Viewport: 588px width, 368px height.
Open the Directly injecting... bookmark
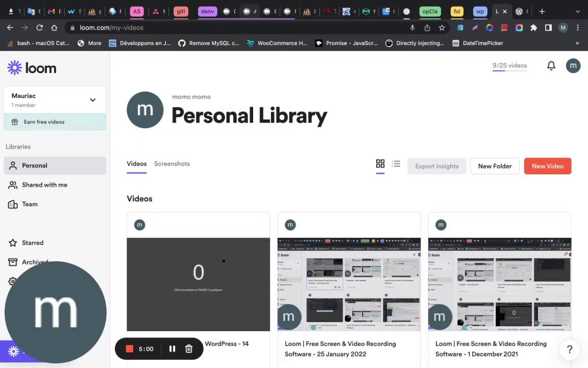[415, 43]
